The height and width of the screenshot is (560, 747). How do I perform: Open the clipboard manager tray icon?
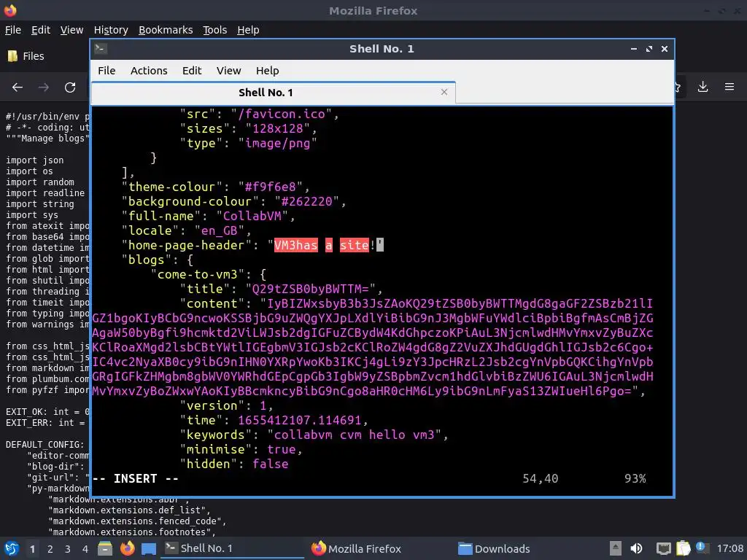click(683, 548)
